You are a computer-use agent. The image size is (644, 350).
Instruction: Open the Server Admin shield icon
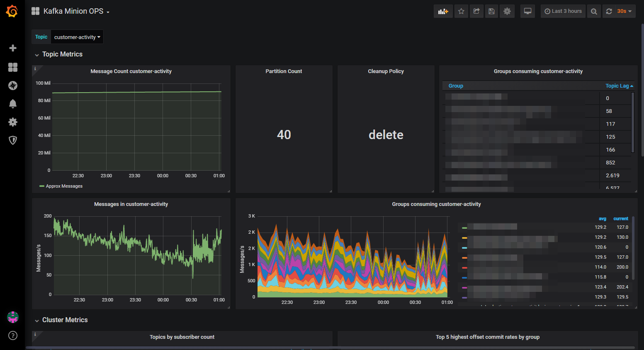pyautogui.click(x=13, y=140)
